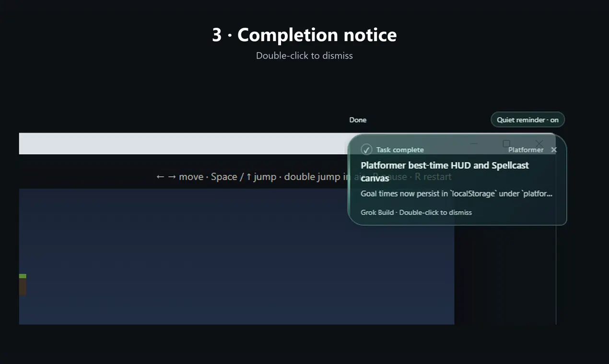Image resolution: width=609 pixels, height=364 pixels.
Task: Click the Goal times localStorage description text
Action: click(457, 194)
